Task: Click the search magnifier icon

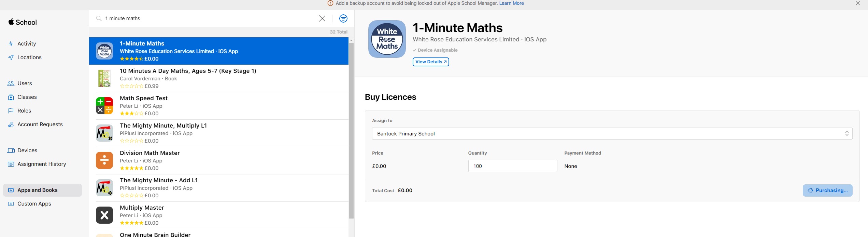Action: pos(99,18)
